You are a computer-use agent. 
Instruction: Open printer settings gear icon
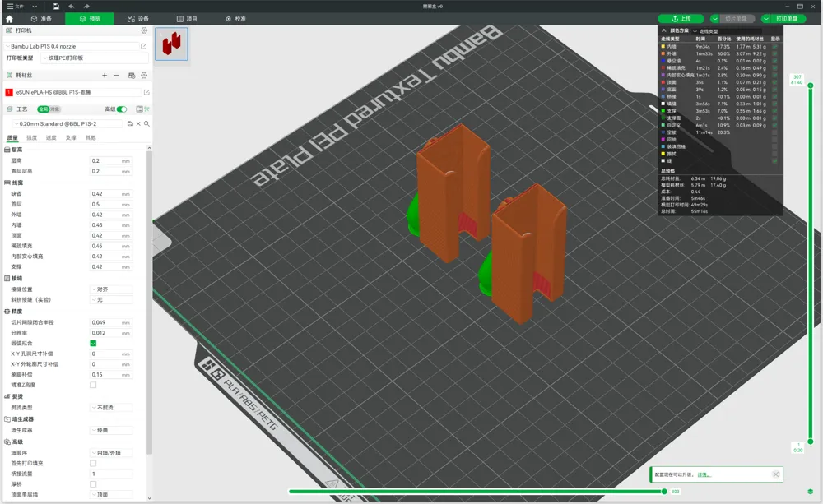pos(144,30)
